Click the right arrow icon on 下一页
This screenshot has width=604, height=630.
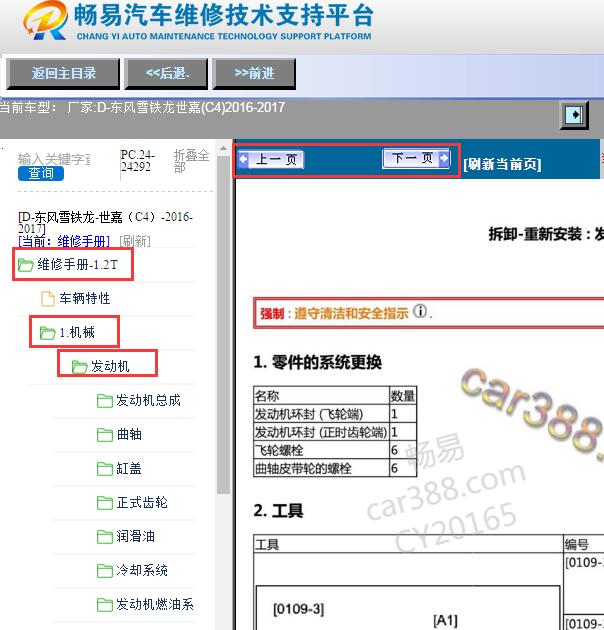(x=444, y=158)
